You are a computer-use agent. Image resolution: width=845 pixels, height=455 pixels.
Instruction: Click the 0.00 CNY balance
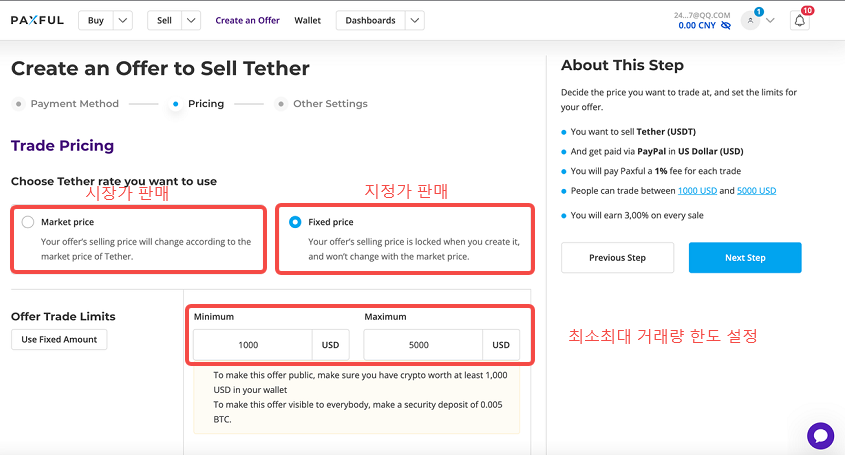click(697, 25)
